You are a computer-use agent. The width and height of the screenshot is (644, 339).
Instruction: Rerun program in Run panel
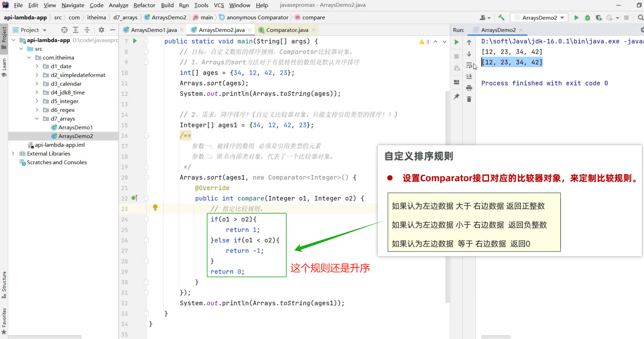pyautogui.click(x=457, y=42)
